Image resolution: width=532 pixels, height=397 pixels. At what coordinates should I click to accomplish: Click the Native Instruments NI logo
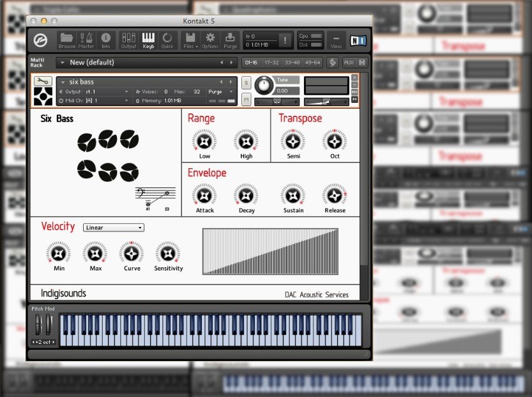click(358, 41)
